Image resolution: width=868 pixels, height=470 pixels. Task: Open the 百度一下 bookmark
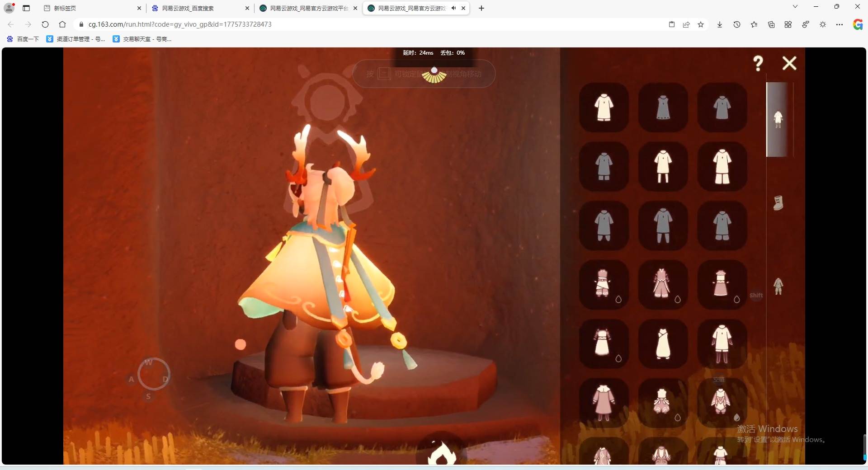coord(23,39)
